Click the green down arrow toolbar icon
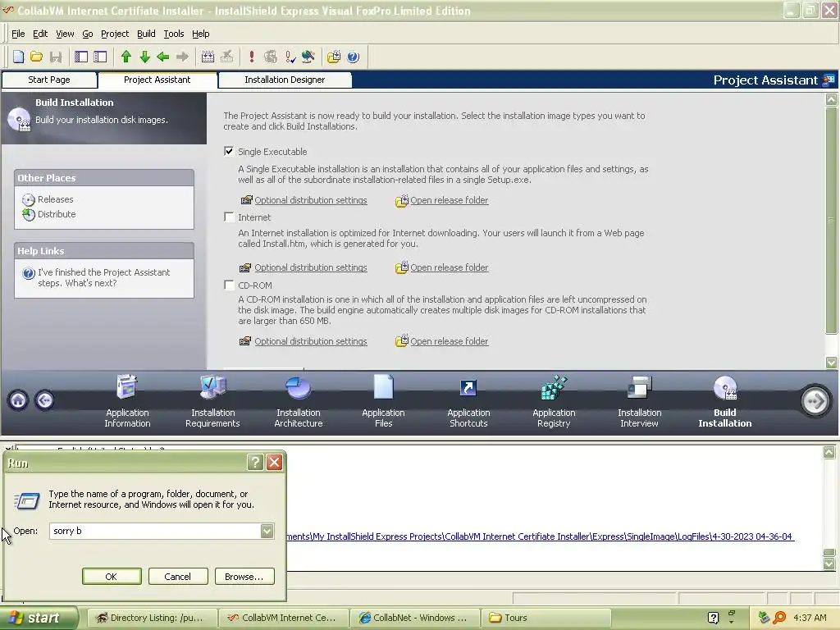 pyautogui.click(x=144, y=57)
